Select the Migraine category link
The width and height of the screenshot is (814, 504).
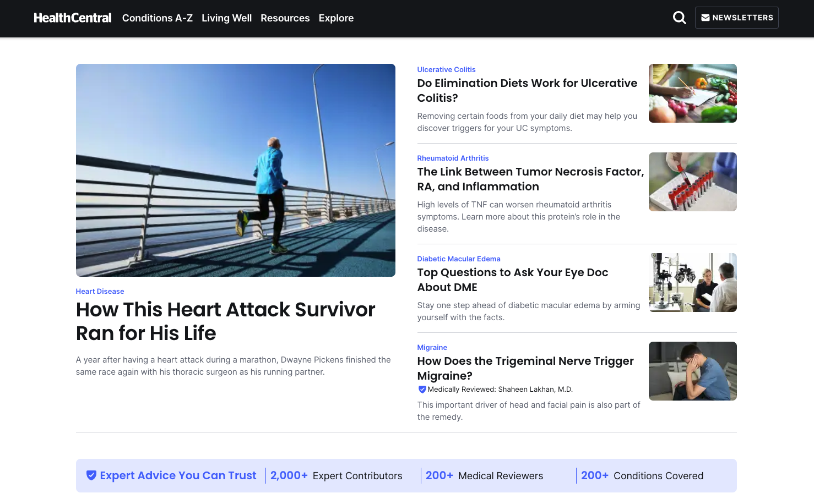point(432,347)
